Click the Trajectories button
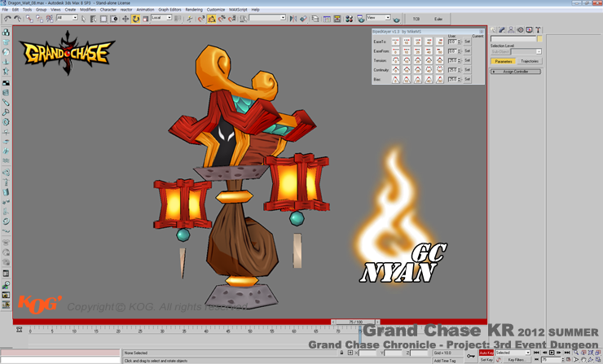The height and width of the screenshot is (364, 603). (530, 61)
